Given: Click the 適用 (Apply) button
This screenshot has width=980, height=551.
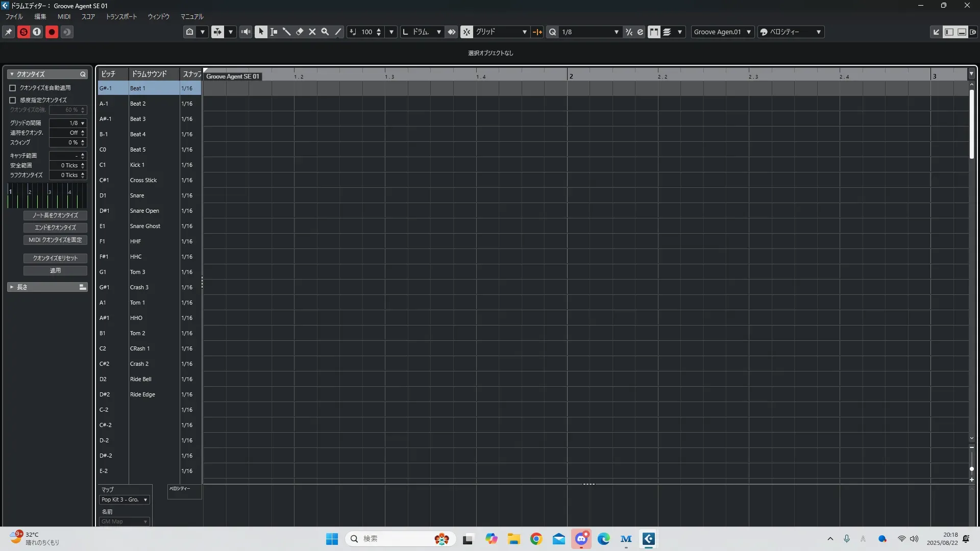Looking at the screenshot, I should click(55, 270).
